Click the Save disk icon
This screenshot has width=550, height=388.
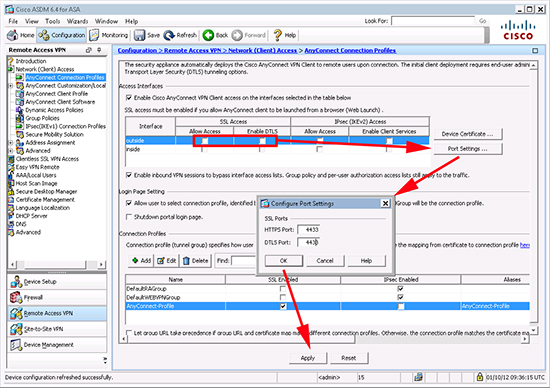pos(140,35)
